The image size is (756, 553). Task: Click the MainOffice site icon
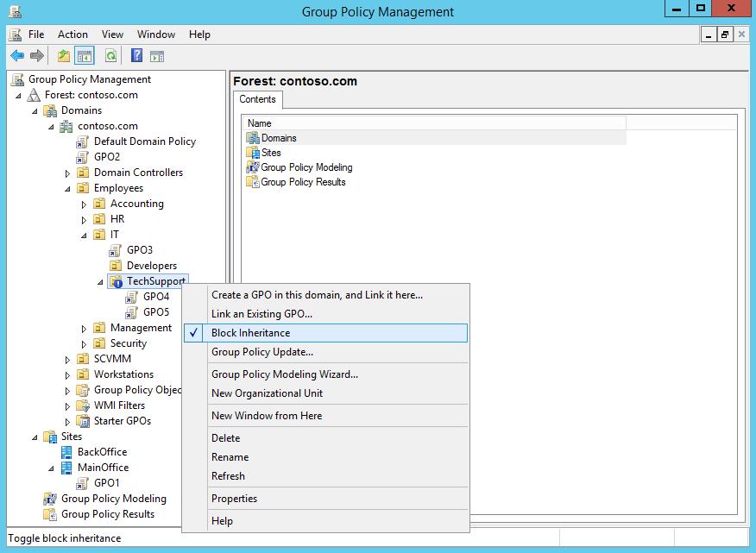66,468
